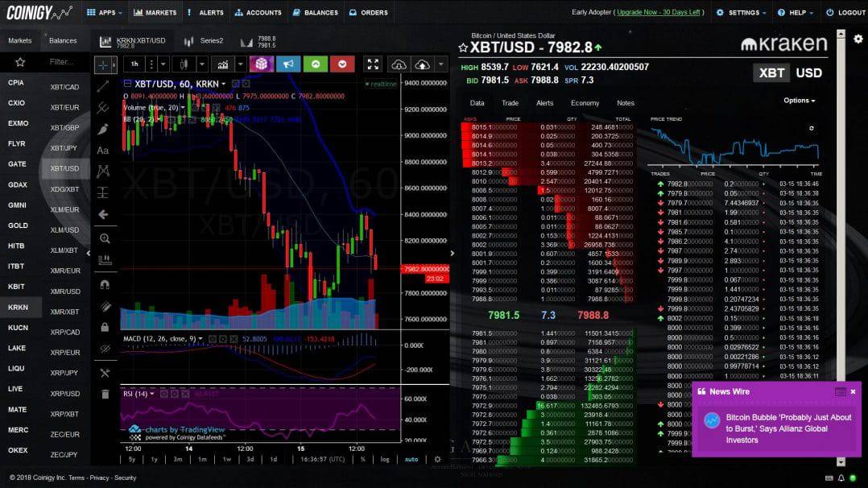Open the indicators dropdown arrow
868x488 pixels.
click(x=240, y=64)
